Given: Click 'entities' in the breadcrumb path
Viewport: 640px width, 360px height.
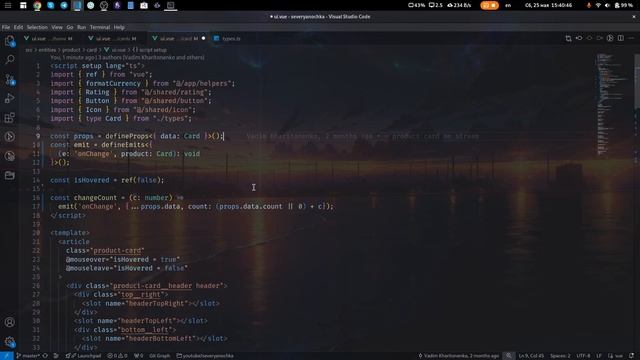Looking at the screenshot, I should [47, 50].
